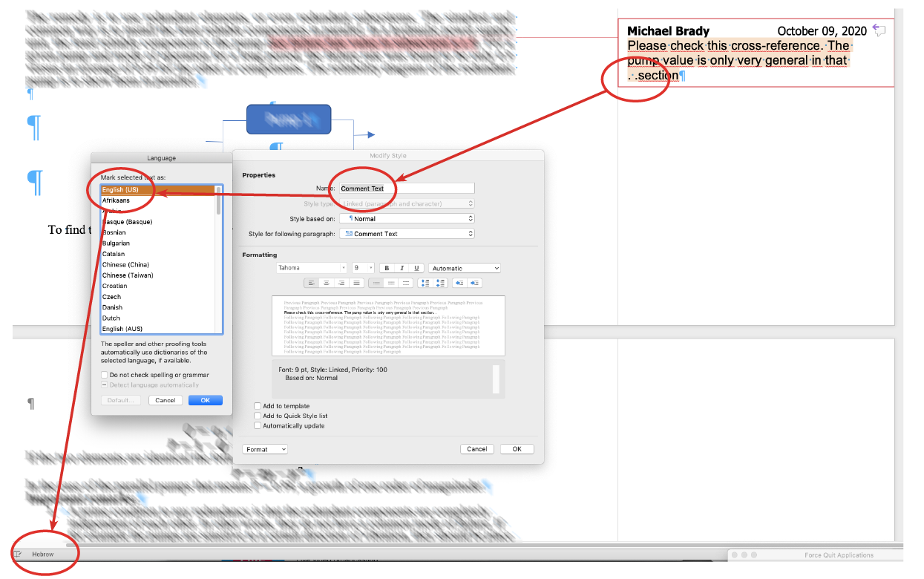Select Chinese (Taiwan) in the language list

[x=158, y=275]
